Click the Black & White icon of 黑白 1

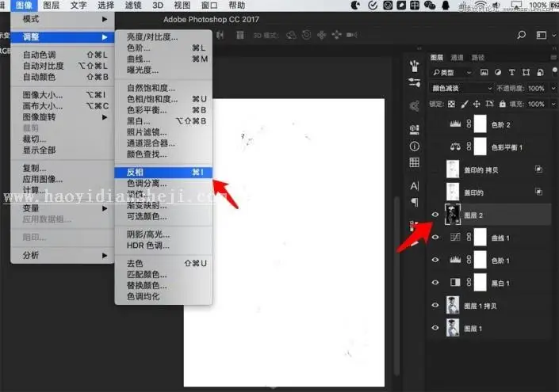point(455,283)
